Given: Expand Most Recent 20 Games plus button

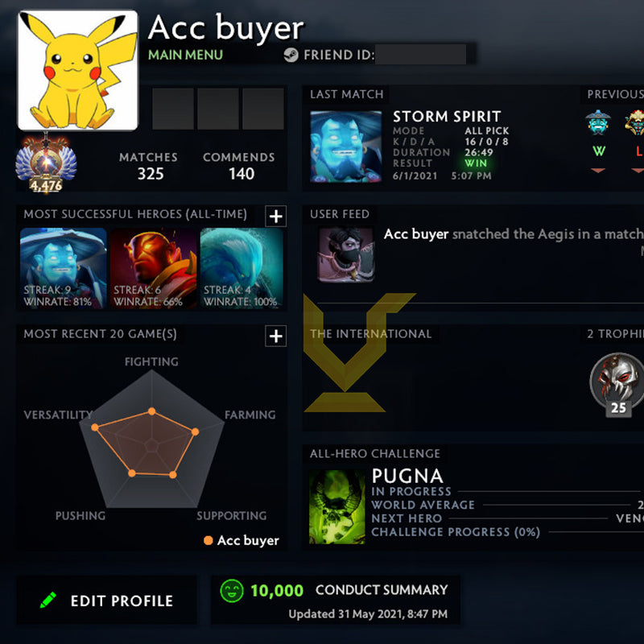Looking at the screenshot, I should (x=275, y=336).
